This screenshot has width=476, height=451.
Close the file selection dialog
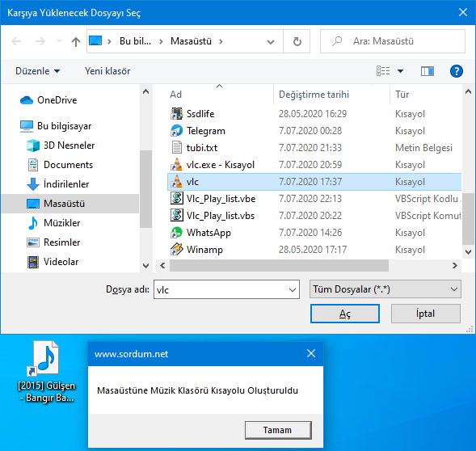(463, 12)
